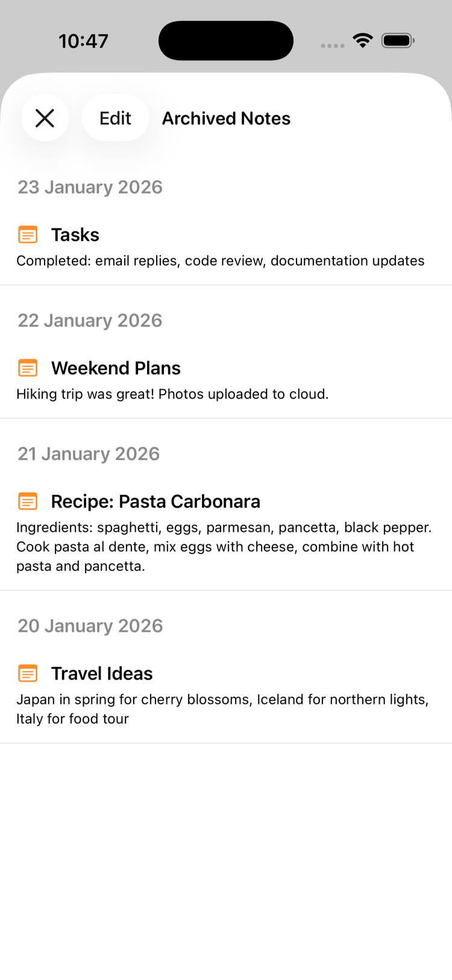
Task: Tap the Japan cherry blossoms preview text
Action: click(222, 708)
